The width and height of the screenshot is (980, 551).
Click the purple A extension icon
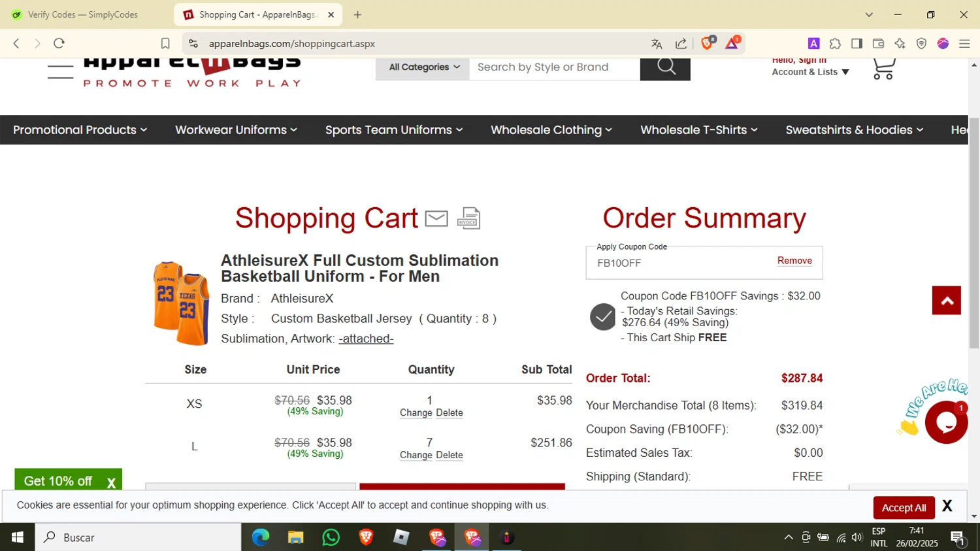pyautogui.click(x=813, y=44)
